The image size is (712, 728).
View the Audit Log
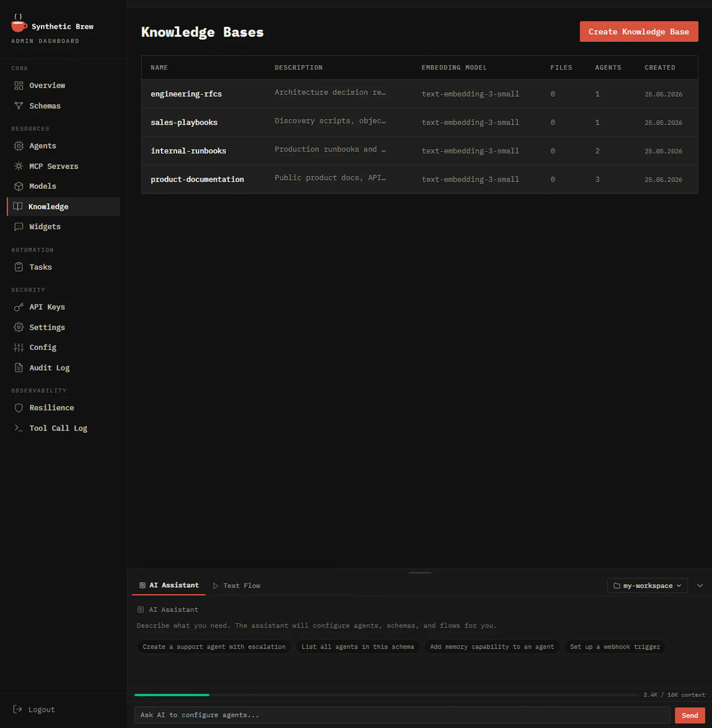(64, 368)
